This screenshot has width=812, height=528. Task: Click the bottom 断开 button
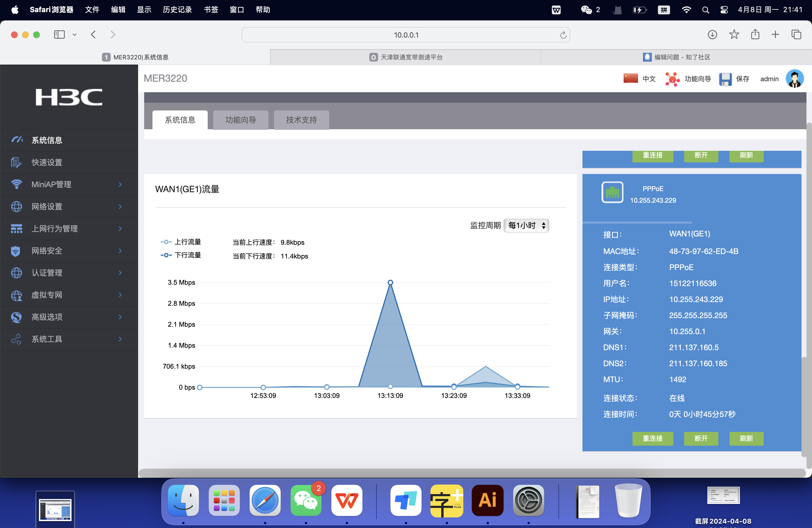tap(701, 438)
